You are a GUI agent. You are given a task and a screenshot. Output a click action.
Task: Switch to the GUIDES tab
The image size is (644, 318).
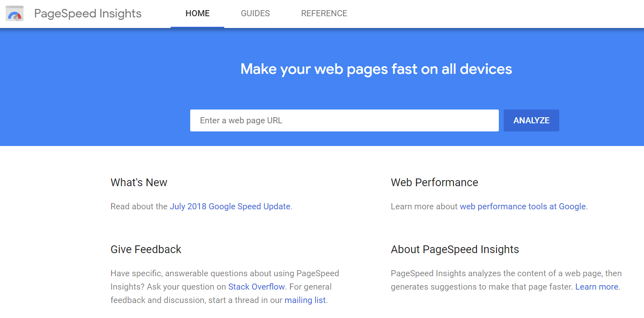255,13
